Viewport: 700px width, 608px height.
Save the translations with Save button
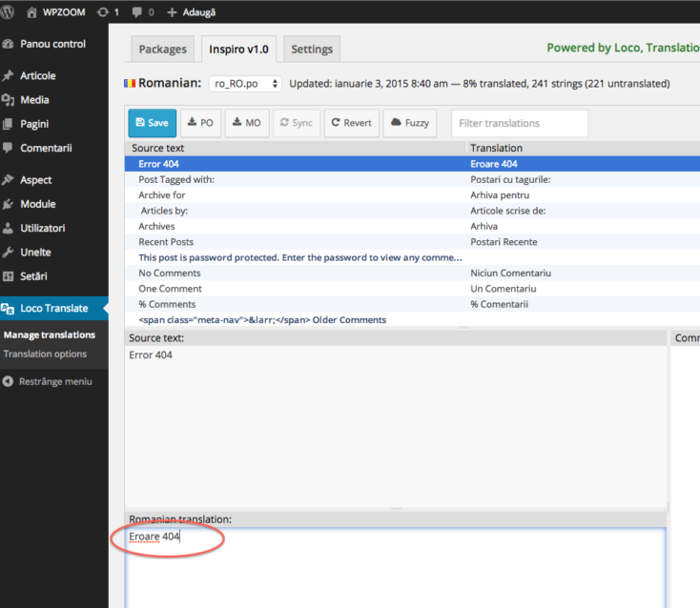[x=153, y=123]
